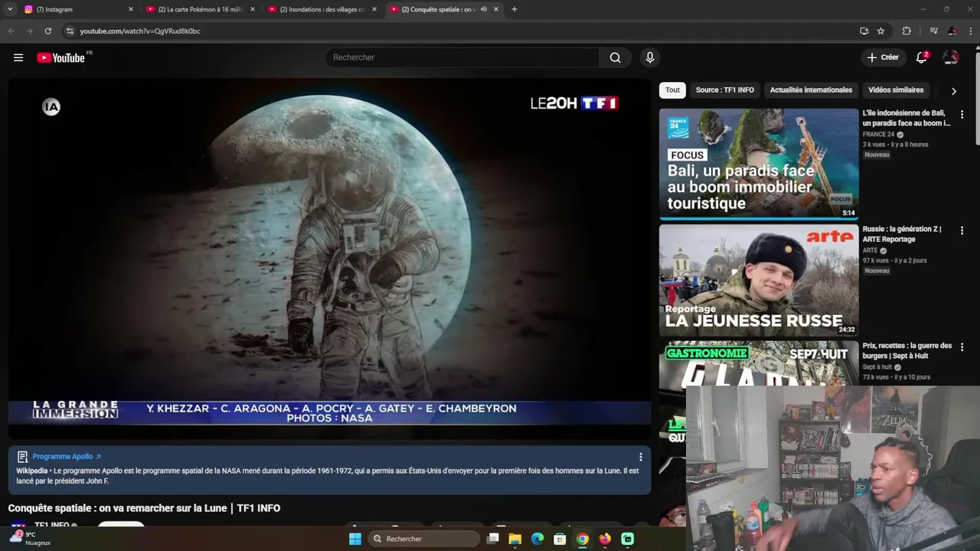Select the Vidéos similaires chip
980x551 pixels.
tap(896, 90)
